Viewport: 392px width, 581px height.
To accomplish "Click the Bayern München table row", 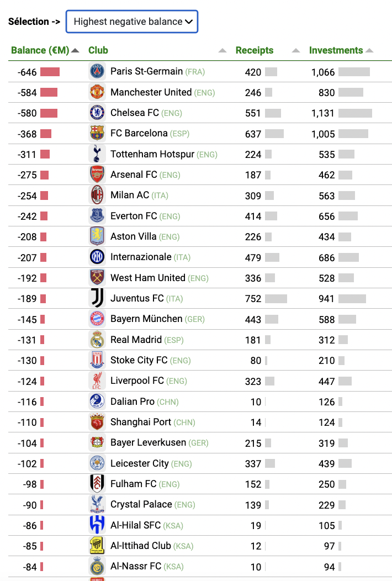I will [x=200, y=319].
